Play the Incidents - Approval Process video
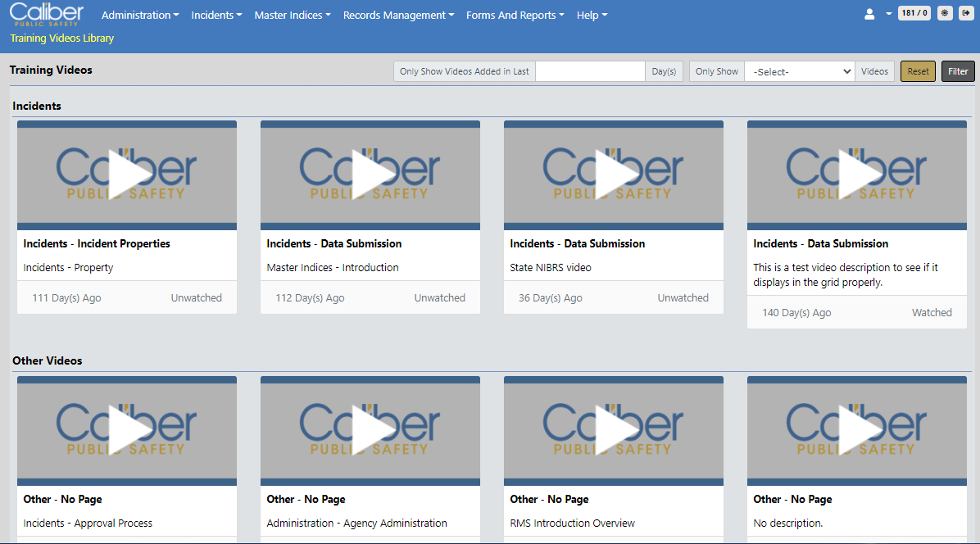Screen dimensions: 980x544 tap(127, 430)
